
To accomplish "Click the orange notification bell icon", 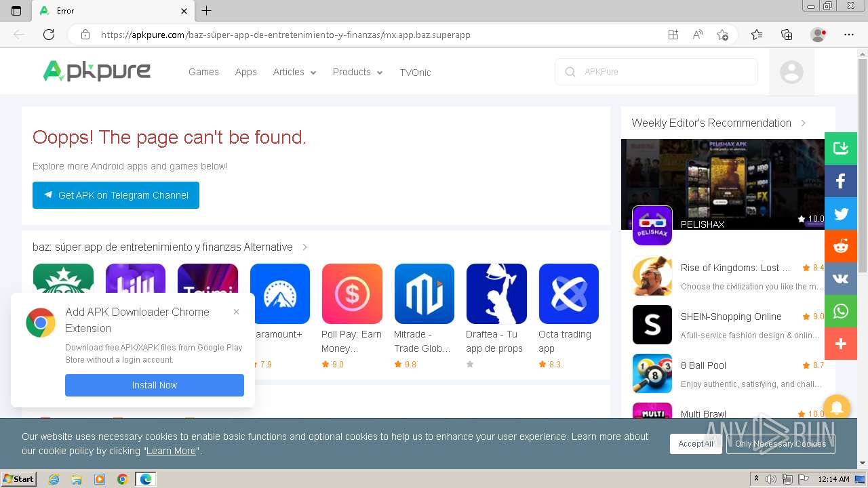I will coord(837,408).
